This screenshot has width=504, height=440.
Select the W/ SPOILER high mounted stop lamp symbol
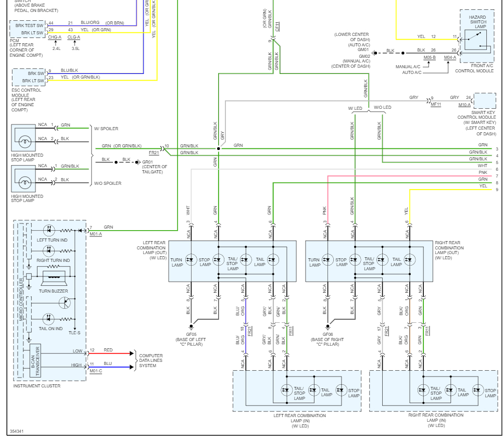(23, 138)
